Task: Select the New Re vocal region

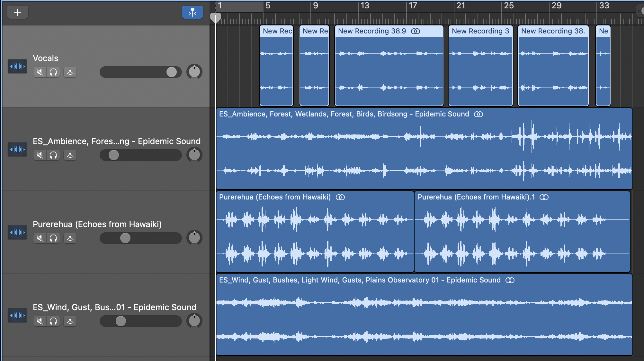Action: 314,66
